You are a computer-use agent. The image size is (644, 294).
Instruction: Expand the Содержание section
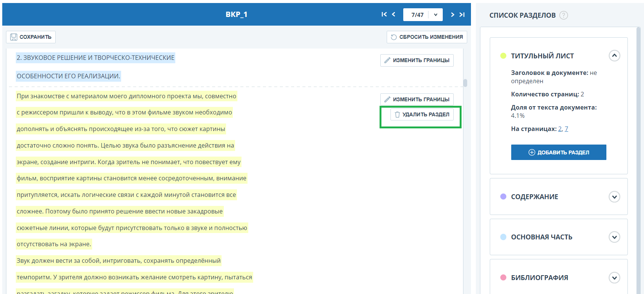tap(614, 197)
